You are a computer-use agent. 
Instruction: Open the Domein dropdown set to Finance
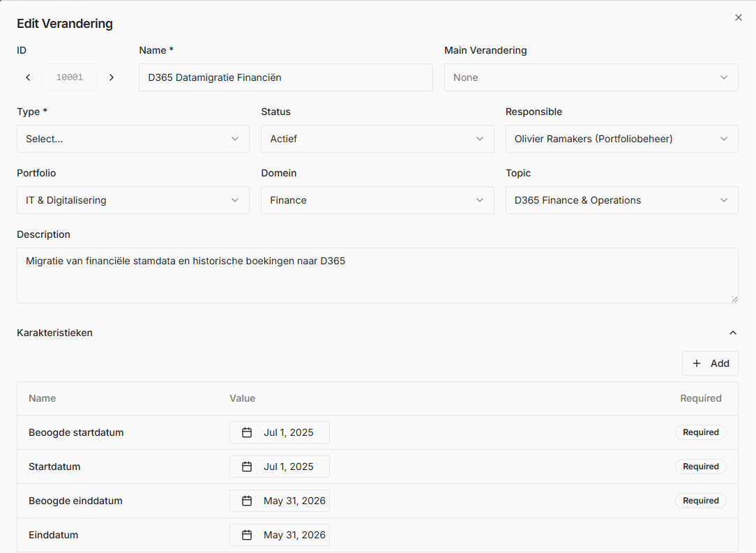377,200
